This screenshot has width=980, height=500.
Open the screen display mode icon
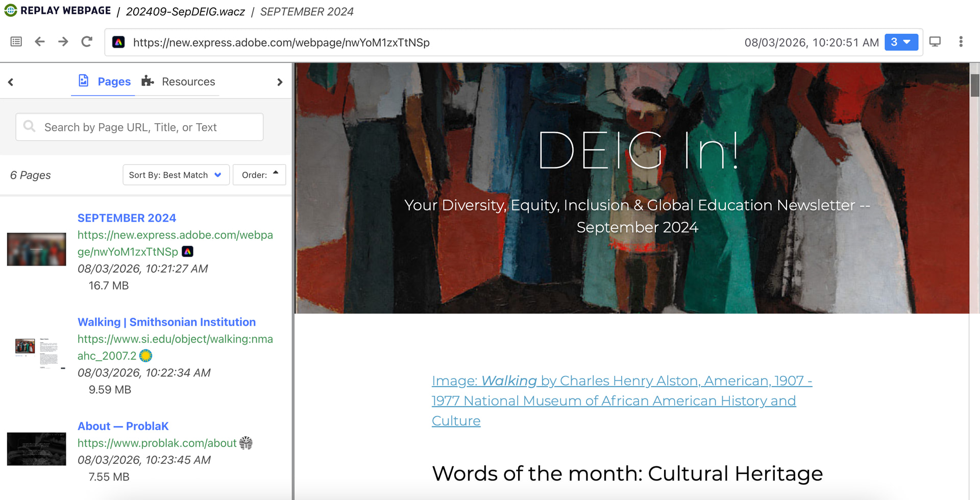pos(935,42)
